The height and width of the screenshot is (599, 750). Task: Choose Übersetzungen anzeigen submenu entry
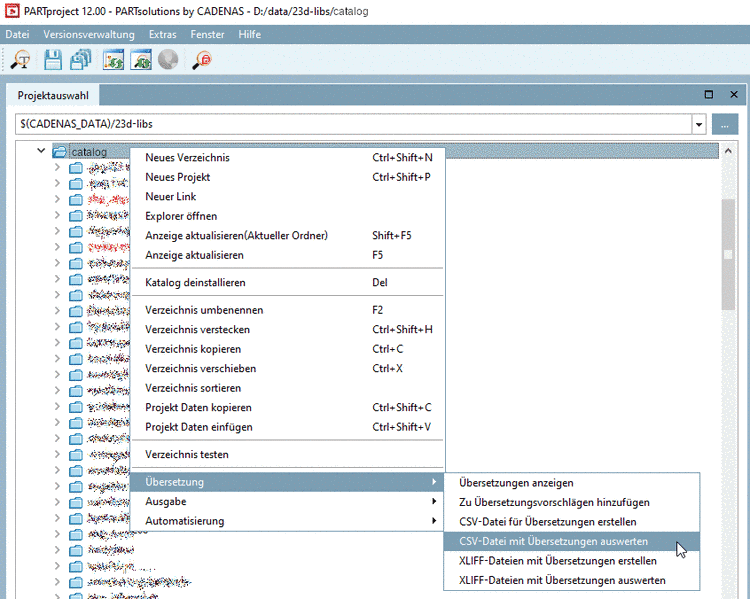572,483
